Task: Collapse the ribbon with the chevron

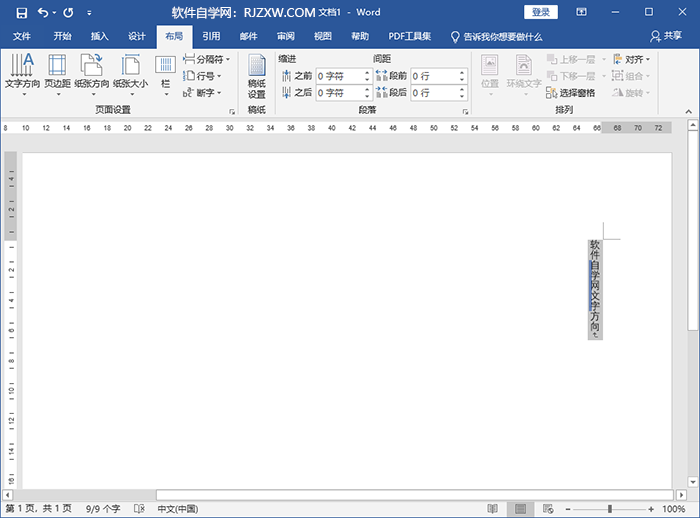Action: (688, 112)
